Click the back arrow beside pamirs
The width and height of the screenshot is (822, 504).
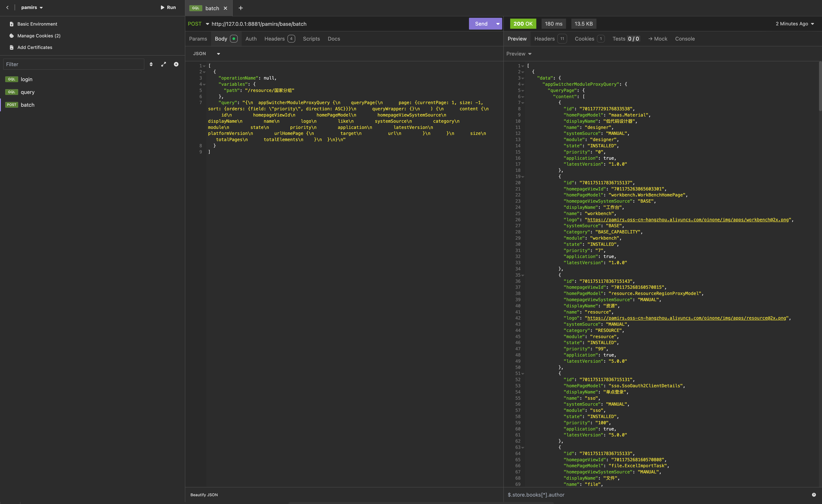pyautogui.click(x=7, y=7)
